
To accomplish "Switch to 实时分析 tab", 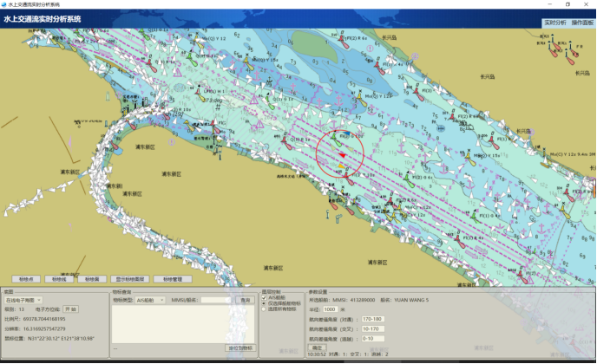I will tap(554, 23).
